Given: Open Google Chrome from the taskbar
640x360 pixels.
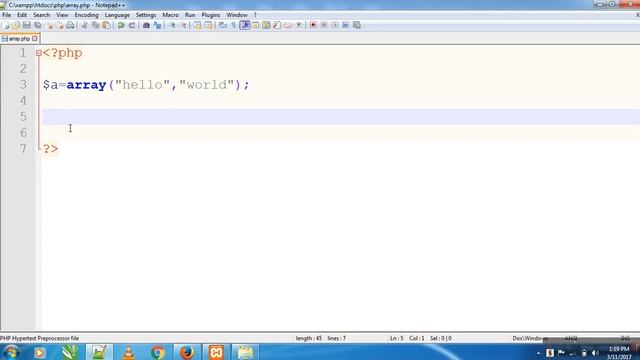Looking at the screenshot, I should pyautogui.click(x=158, y=352).
